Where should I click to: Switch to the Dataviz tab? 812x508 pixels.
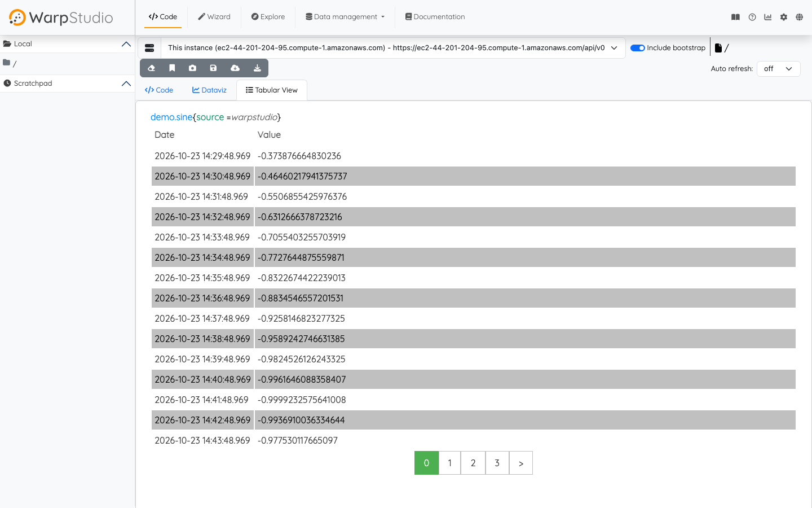click(209, 90)
